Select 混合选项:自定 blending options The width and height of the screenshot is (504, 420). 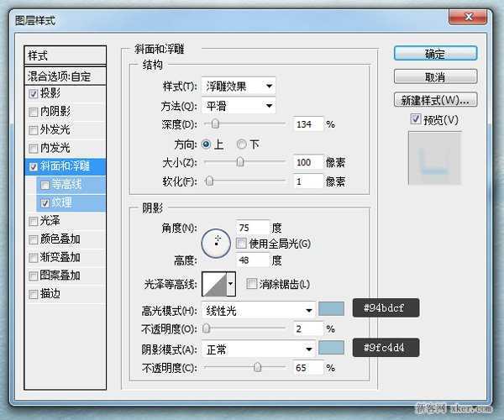coord(65,76)
